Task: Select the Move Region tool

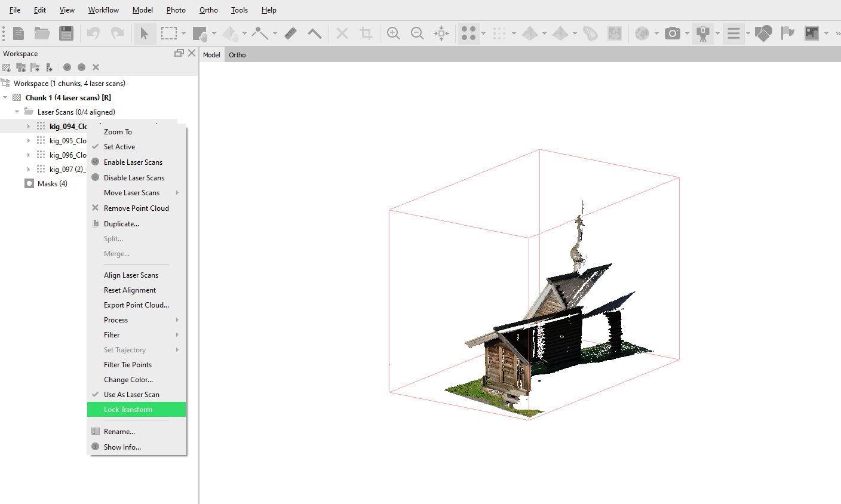Action: click(199, 33)
